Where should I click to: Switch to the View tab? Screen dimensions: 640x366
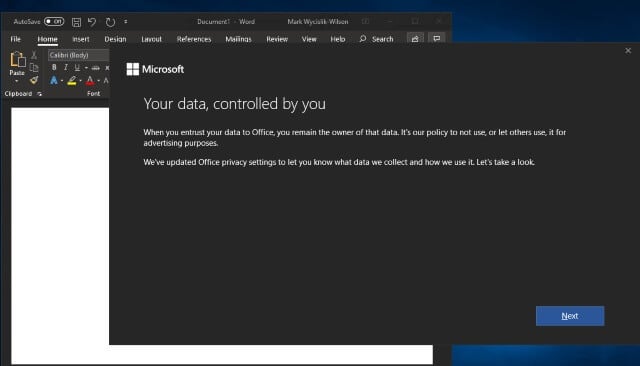click(309, 39)
